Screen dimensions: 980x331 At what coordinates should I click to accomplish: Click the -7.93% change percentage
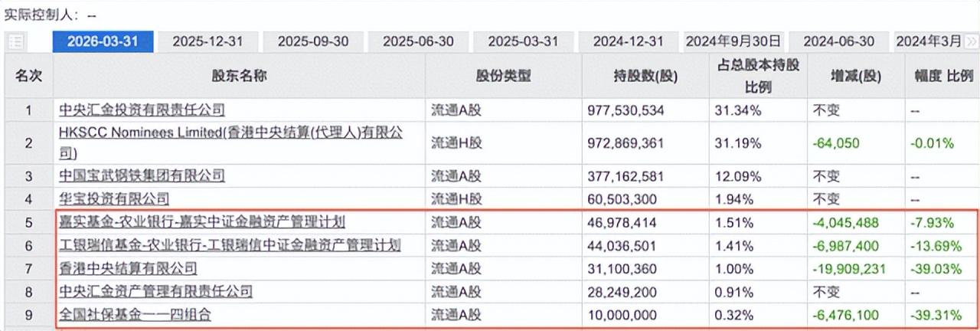[x=932, y=222]
